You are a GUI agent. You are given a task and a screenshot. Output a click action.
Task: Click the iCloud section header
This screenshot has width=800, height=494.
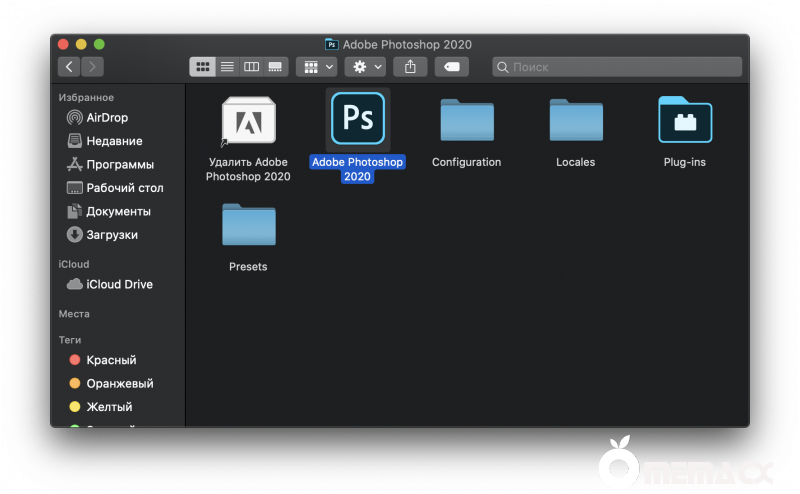pos(74,264)
